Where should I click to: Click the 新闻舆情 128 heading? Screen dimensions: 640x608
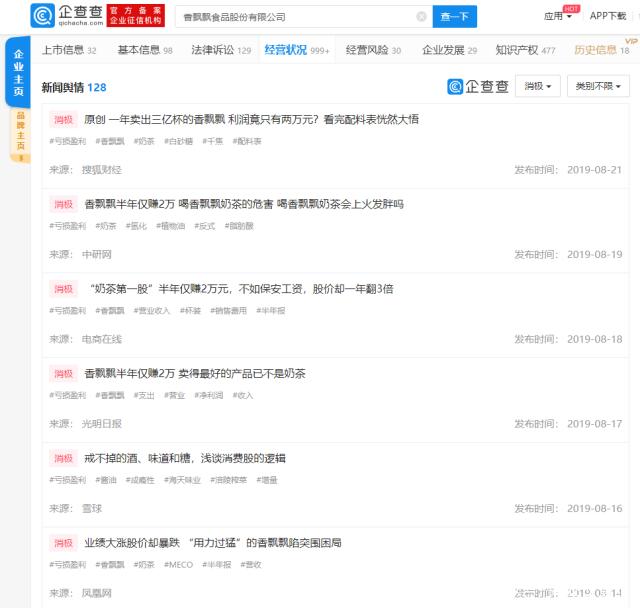pyautogui.click(x=74, y=87)
